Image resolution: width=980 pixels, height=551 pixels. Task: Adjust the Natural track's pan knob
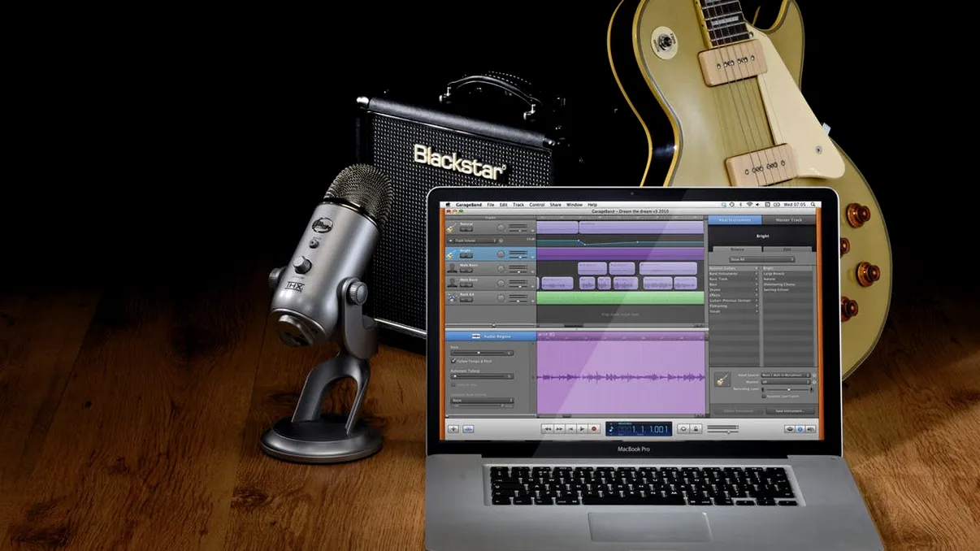tap(501, 228)
